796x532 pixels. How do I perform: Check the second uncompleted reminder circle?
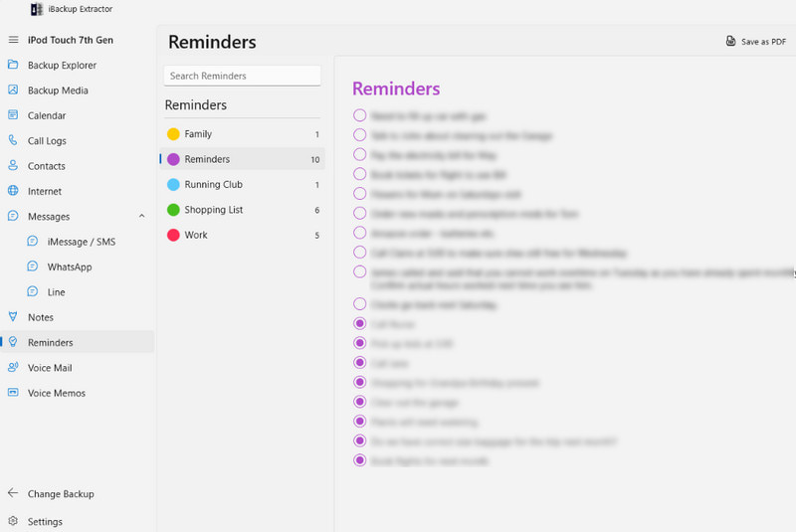pyautogui.click(x=359, y=135)
